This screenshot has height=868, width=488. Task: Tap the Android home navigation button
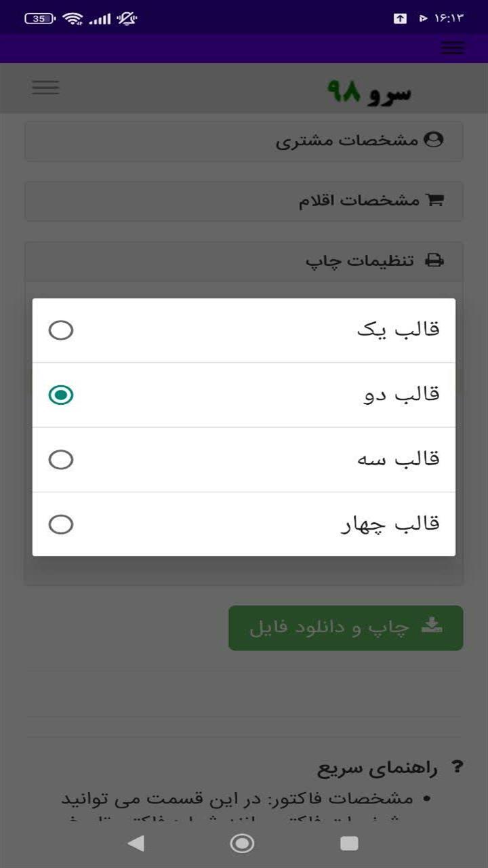point(242,843)
